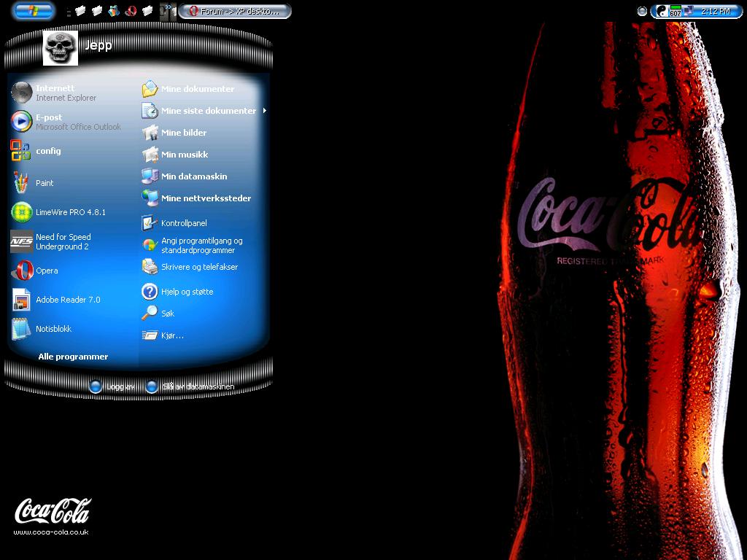Click the Notisblokk label text
This screenshot has width=747, height=560.
[53, 329]
